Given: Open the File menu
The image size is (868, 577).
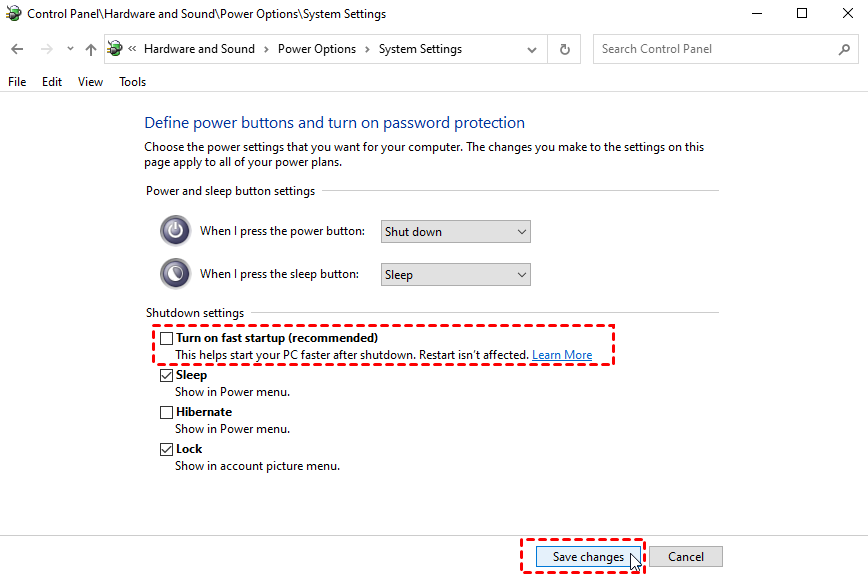Looking at the screenshot, I should tap(17, 82).
